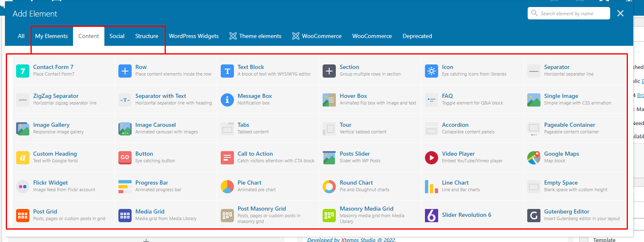
Task: Click "Embed YouTube/Vimeo player" description
Action: pos(472,161)
